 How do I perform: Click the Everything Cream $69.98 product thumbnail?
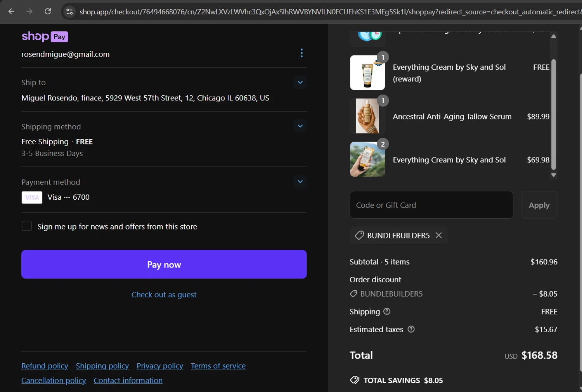367,159
